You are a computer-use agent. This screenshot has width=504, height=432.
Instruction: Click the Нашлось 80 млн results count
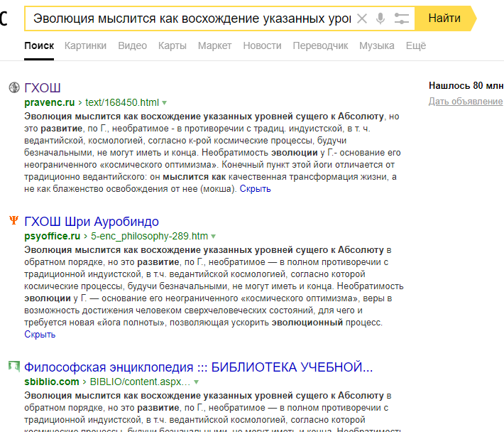click(466, 85)
